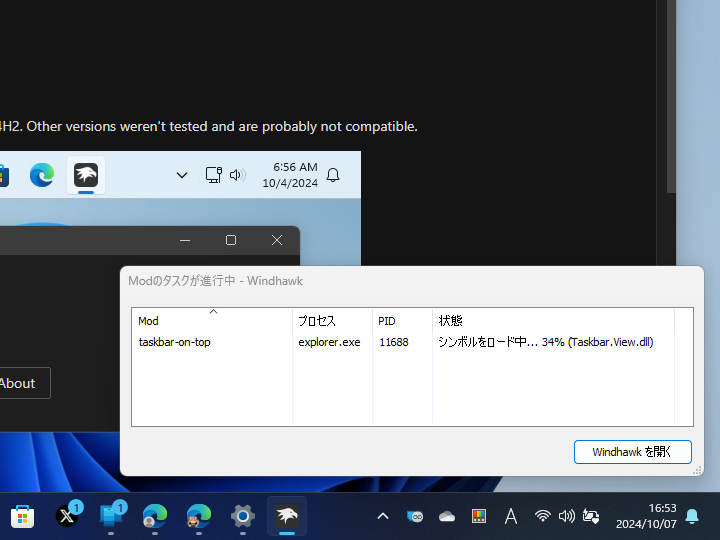Click the 6:56 AM clock in the preview image
This screenshot has width=720, height=540.
tap(290, 175)
